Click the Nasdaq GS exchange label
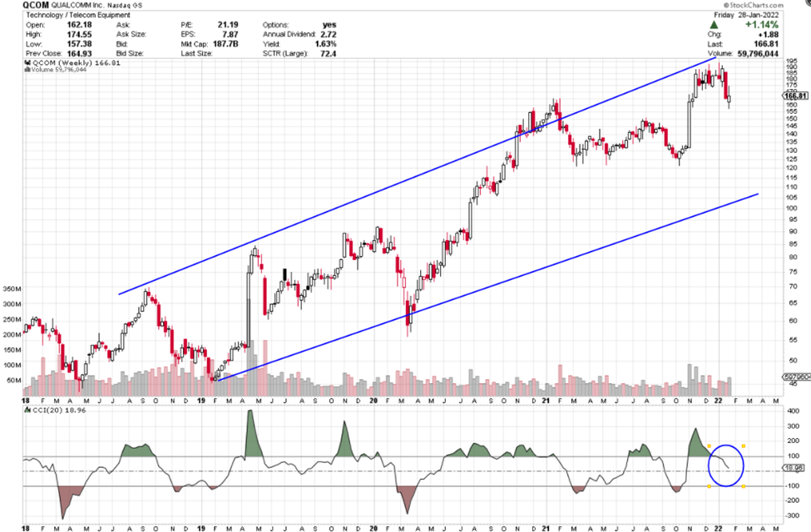 click(x=125, y=5)
